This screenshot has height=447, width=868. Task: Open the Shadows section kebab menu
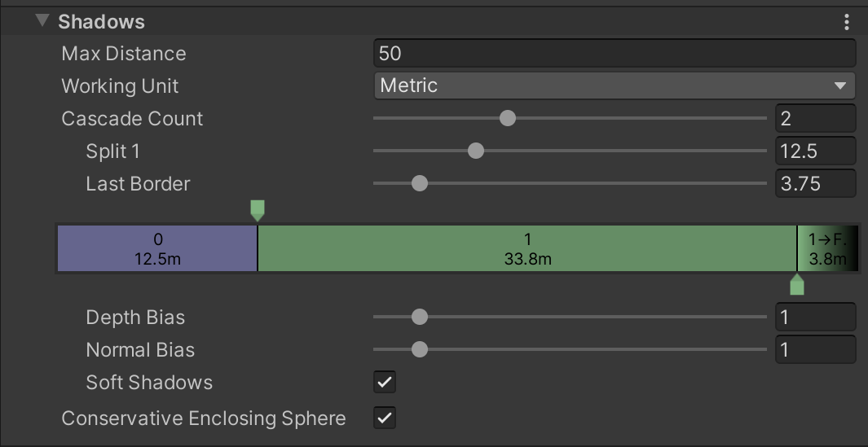point(848,22)
